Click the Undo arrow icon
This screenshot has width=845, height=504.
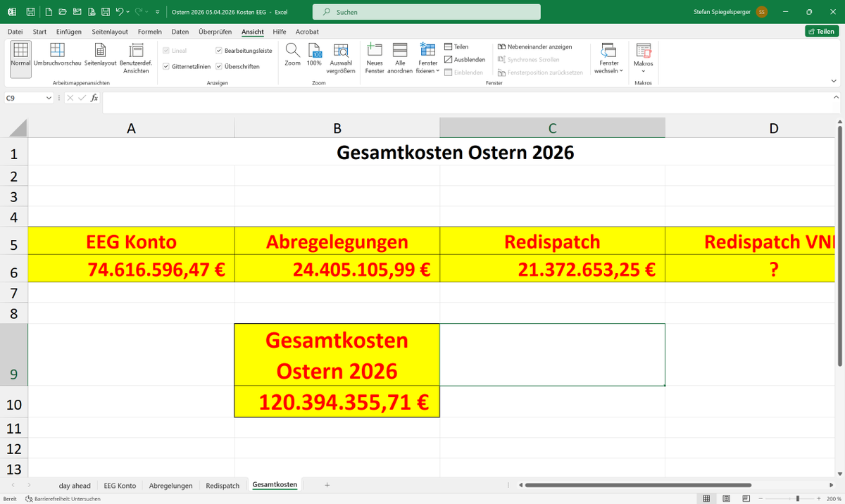(x=119, y=12)
